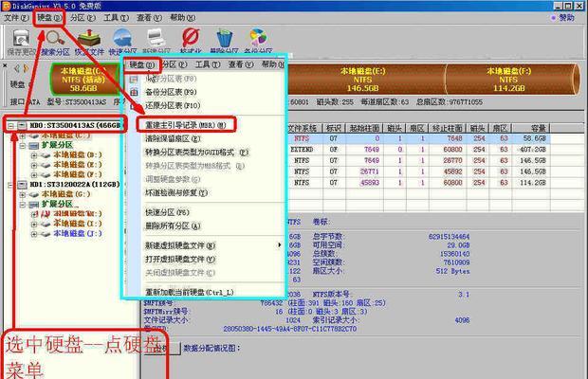Click the 终止柱面 column header
Viewport: 588px width, 379px height.
click(x=448, y=129)
